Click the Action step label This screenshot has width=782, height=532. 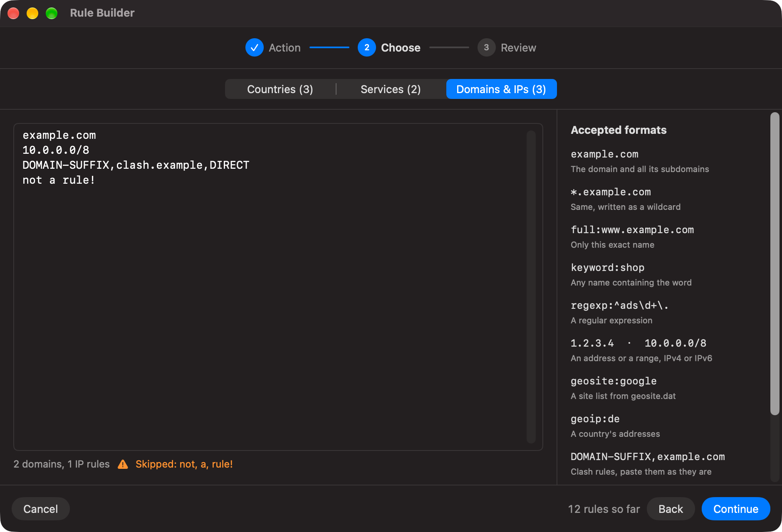coord(285,48)
